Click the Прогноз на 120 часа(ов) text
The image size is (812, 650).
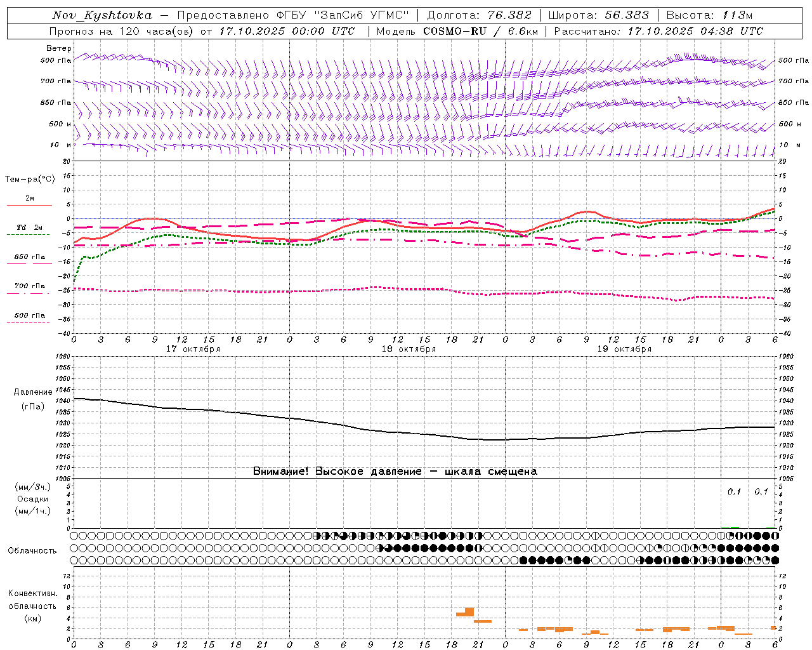[x=122, y=31]
